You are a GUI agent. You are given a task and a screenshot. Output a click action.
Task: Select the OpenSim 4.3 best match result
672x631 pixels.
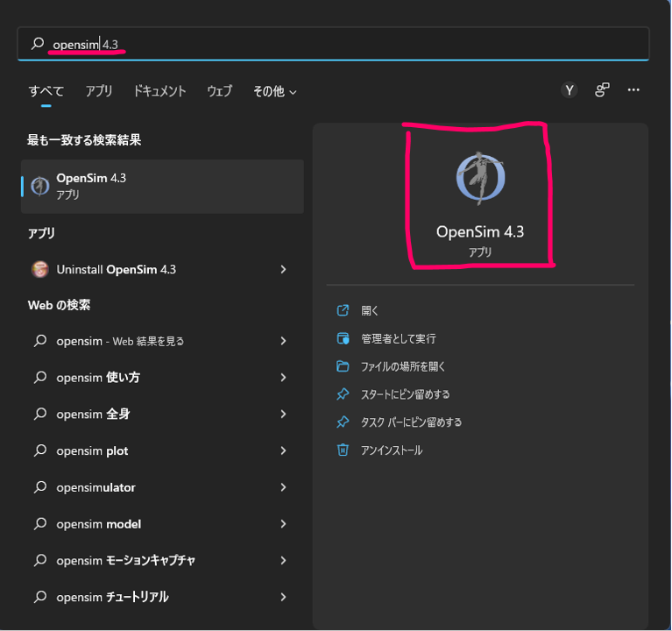[162, 187]
